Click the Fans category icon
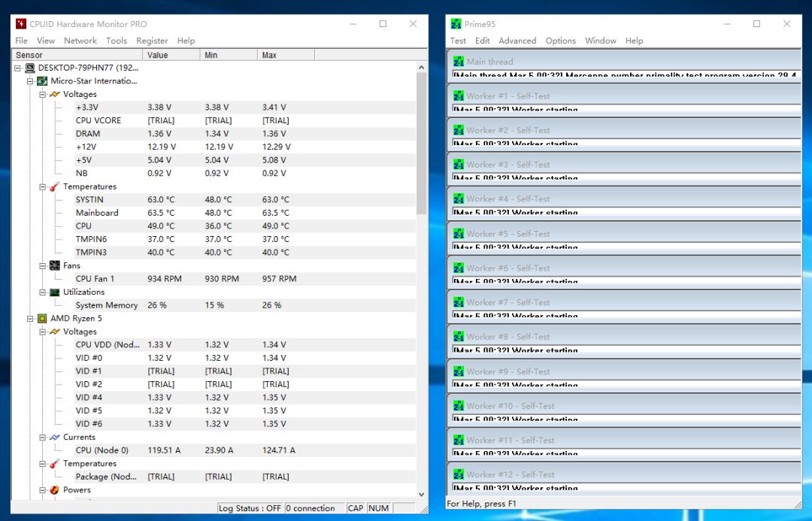Screen dimensions: 812x521 coord(54,265)
